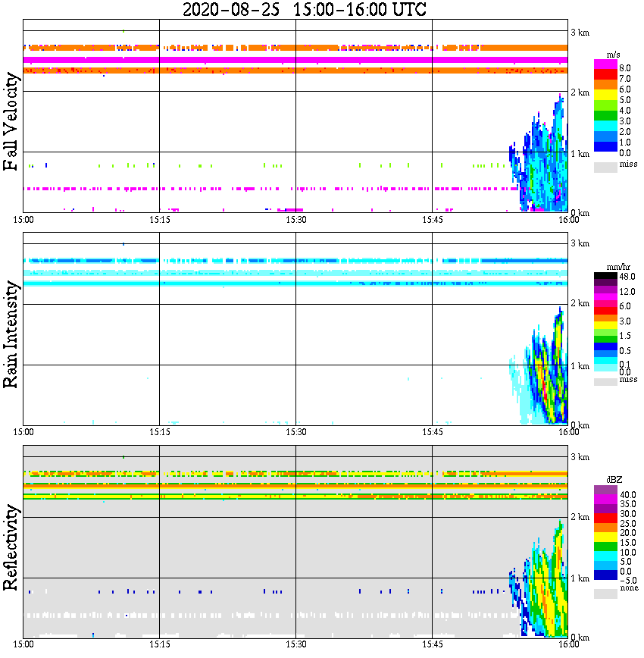
Task: Click the 35.0 value in the dBZ legend
Action: click(628, 504)
